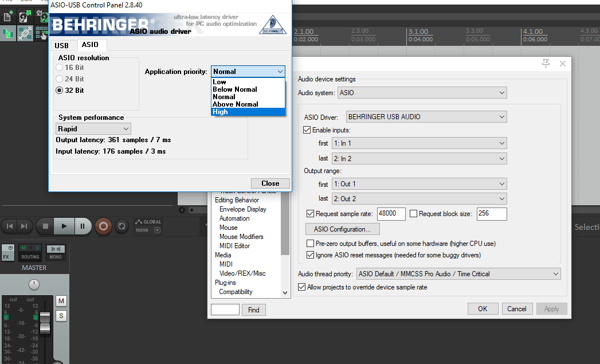
Task: Open global automation override menu arrow
Action: (157, 230)
